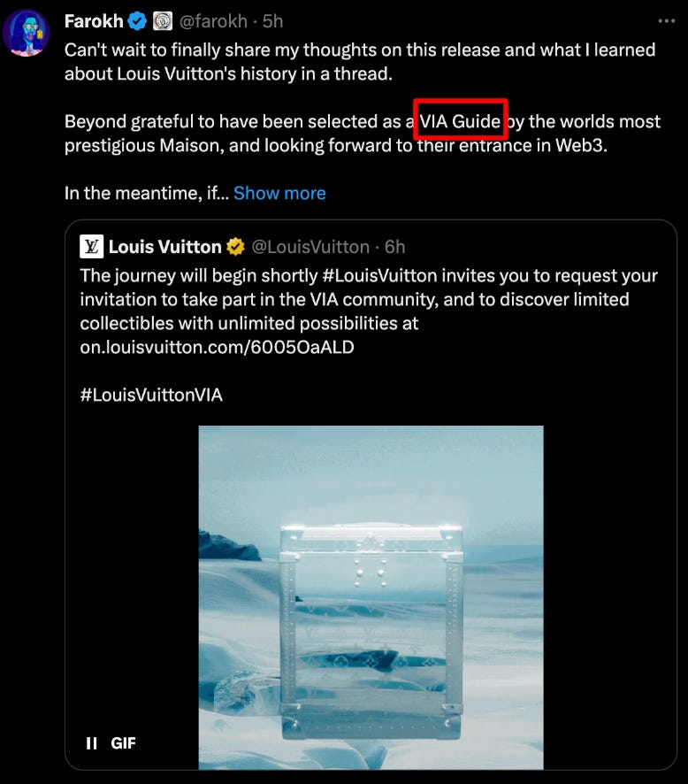Open Farokh's profile avatar
This screenshot has height=784, width=688.
tap(26, 33)
